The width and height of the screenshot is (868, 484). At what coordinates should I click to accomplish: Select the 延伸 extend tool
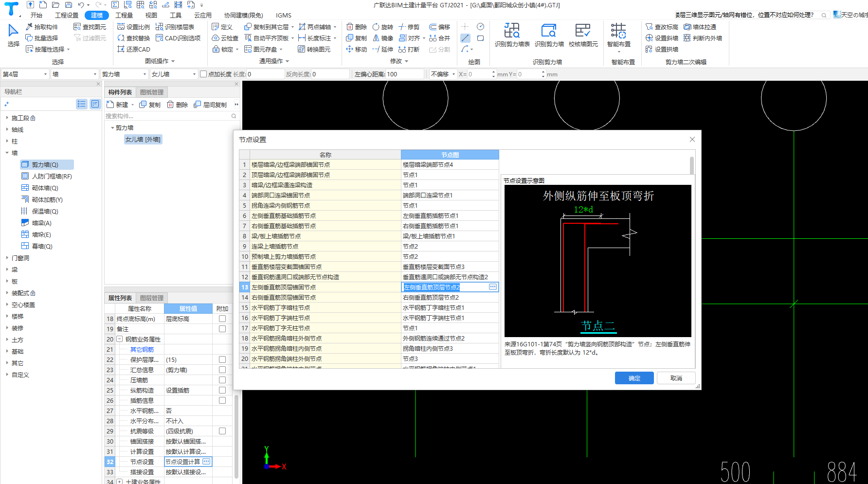pyautogui.click(x=383, y=49)
